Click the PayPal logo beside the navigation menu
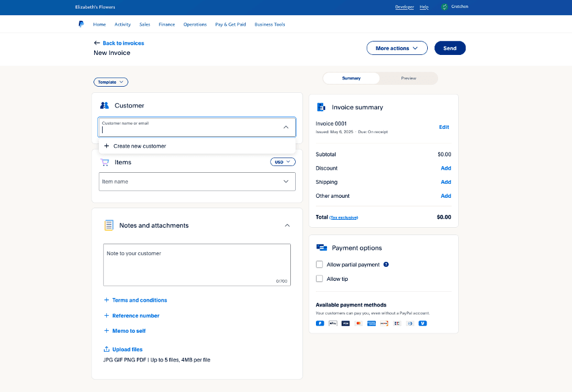This screenshot has height=392, width=572. [x=81, y=24]
